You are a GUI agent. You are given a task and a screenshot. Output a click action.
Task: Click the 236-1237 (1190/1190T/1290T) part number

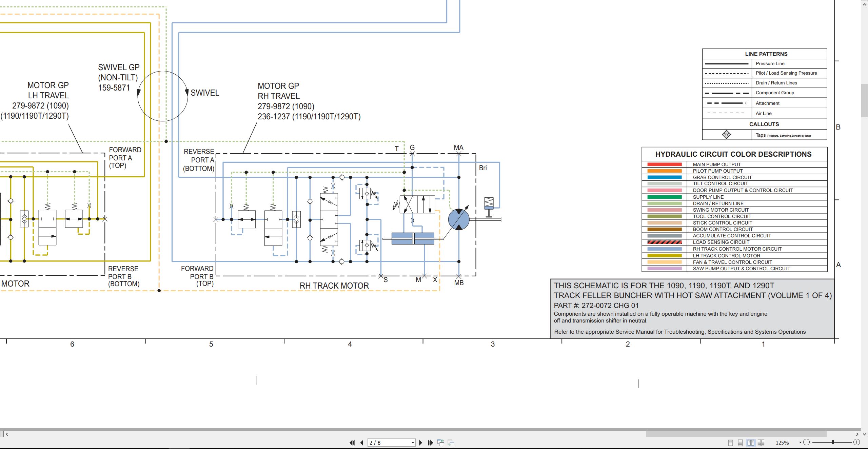[x=309, y=117]
